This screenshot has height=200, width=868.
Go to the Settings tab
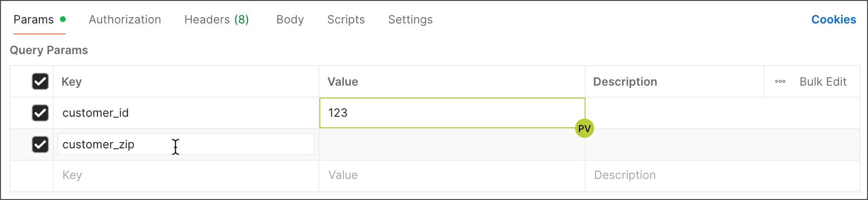[410, 20]
